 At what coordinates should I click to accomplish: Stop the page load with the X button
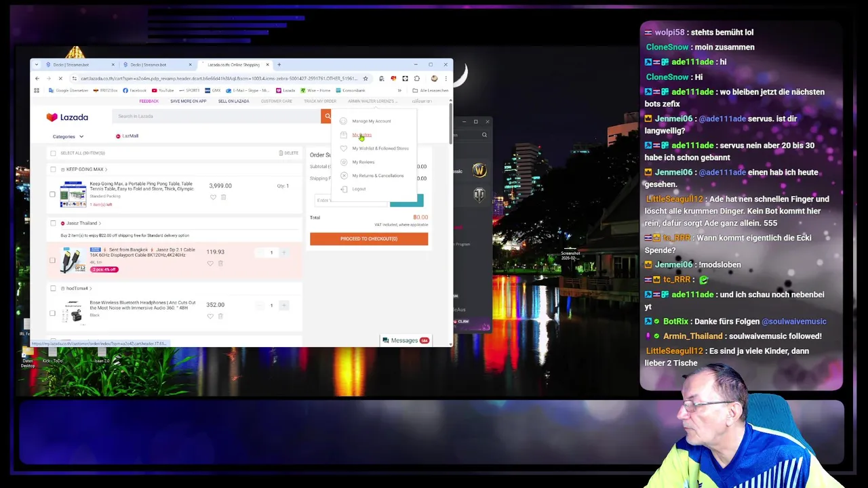point(60,78)
